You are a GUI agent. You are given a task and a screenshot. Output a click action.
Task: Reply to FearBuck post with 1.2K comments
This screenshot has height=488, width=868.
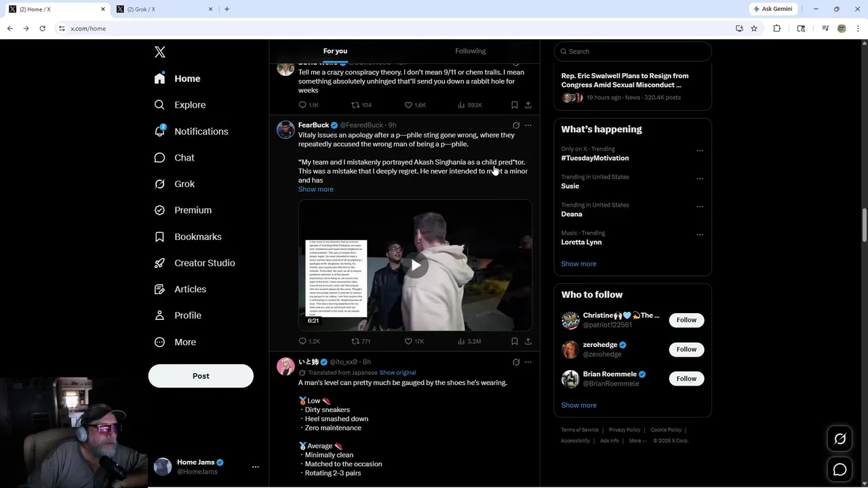coord(309,342)
